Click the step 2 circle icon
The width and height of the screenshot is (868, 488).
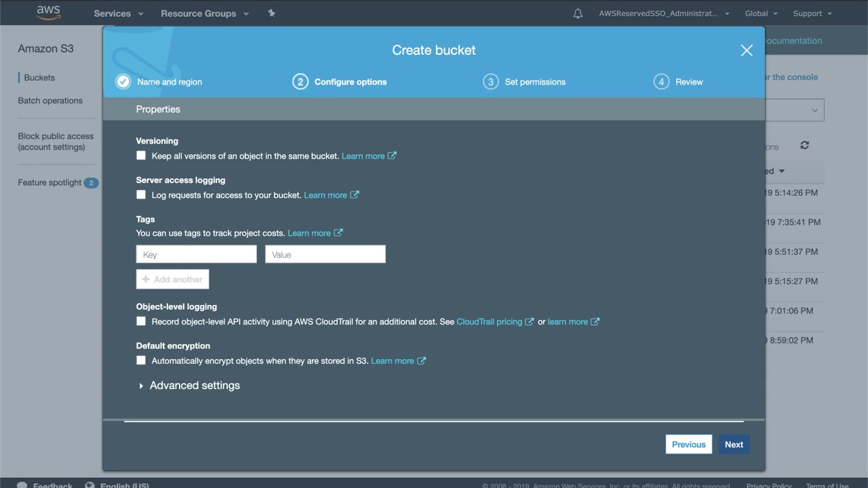click(x=300, y=81)
